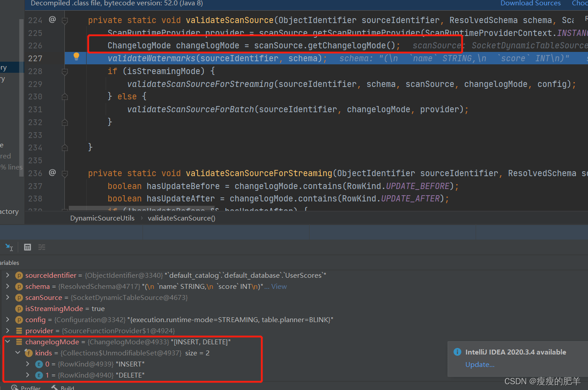The image size is (588, 390).
Task: Click 'isStreamingMode' condition on line 228
Action: click(x=161, y=71)
